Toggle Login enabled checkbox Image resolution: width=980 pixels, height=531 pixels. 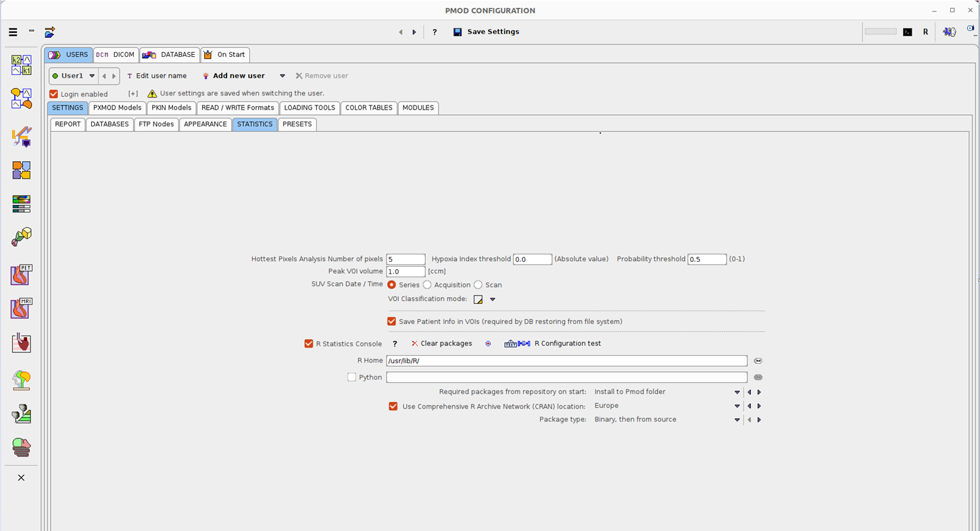(54, 94)
